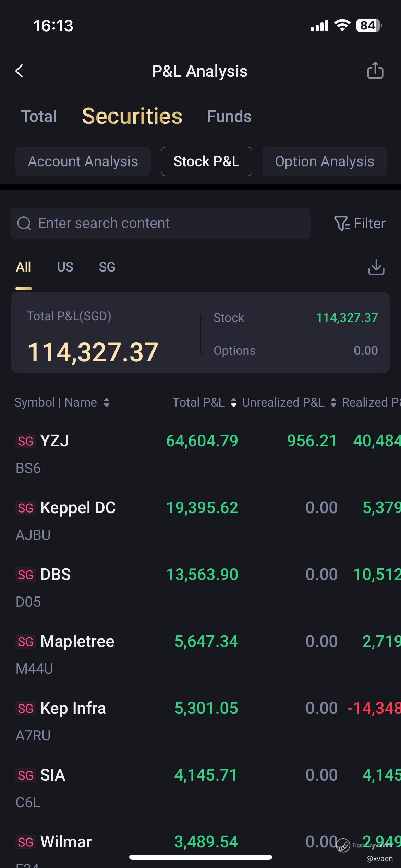Screen dimensions: 401x868
Task: Open Option Analysis view
Action: click(324, 161)
